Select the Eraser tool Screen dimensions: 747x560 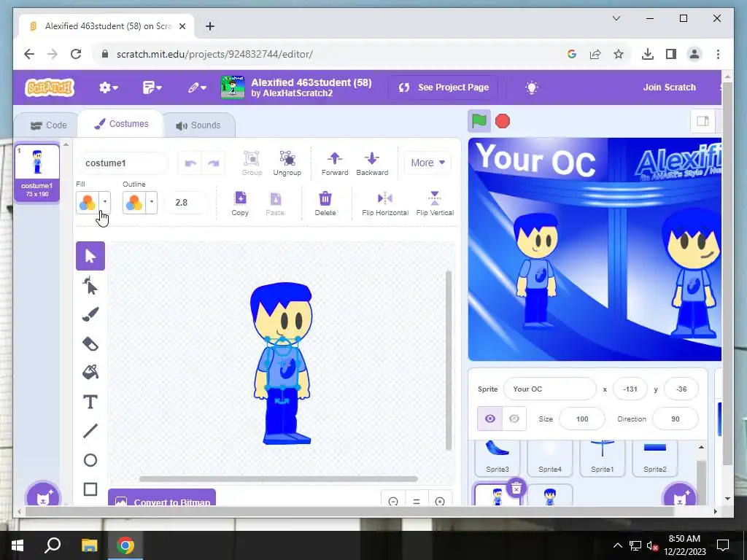click(90, 344)
